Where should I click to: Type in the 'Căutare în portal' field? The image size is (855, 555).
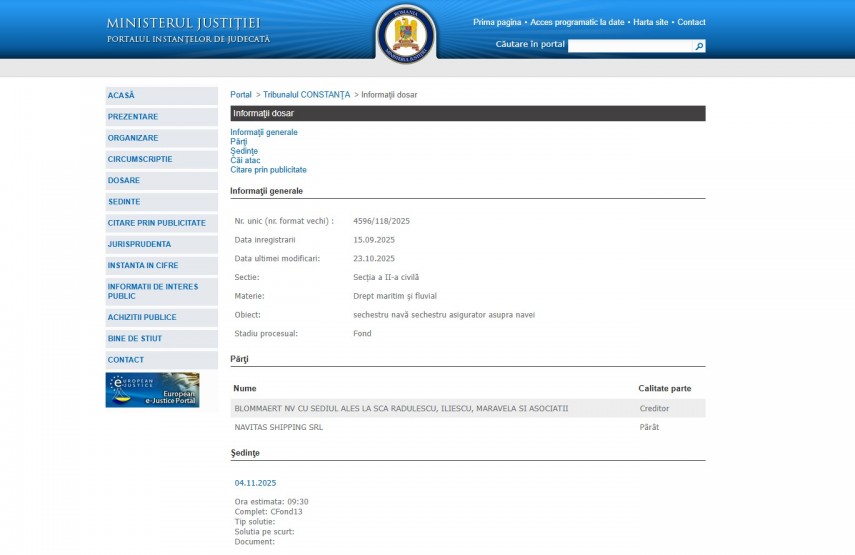(630, 46)
